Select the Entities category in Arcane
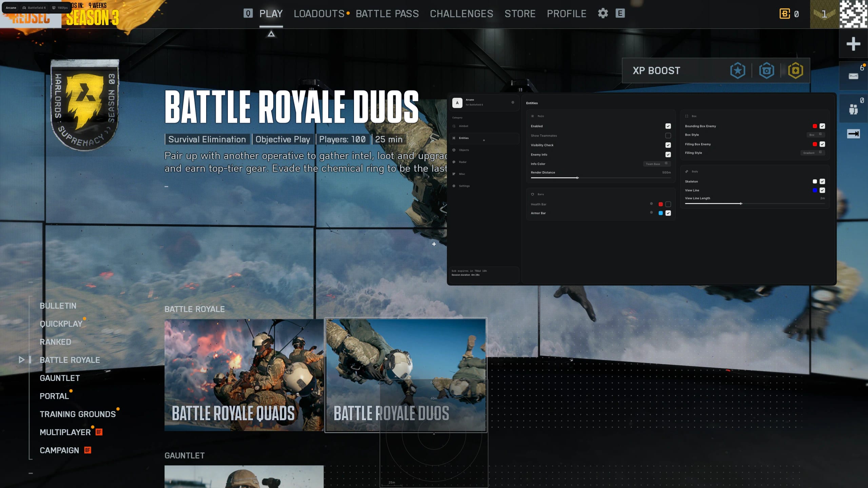The height and width of the screenshot is (488, 868). pos(484,138)
